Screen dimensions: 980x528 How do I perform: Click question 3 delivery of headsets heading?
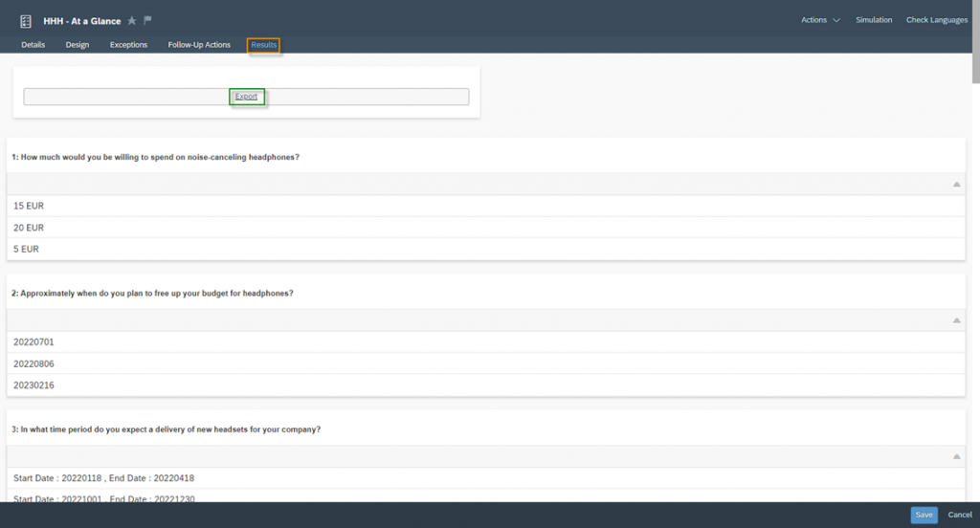pyautogui.click(x=167, y=429)
